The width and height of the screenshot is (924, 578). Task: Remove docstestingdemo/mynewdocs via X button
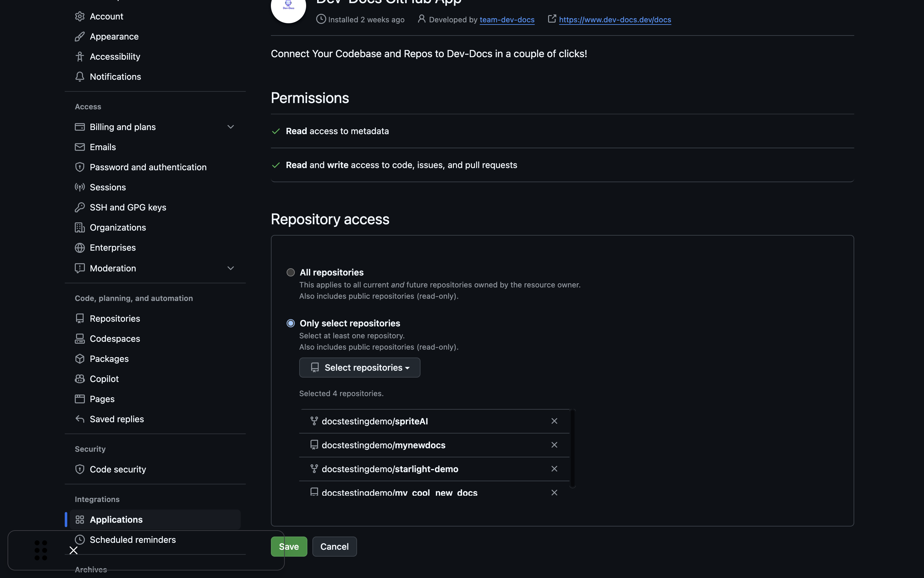[x=554, y=445]
